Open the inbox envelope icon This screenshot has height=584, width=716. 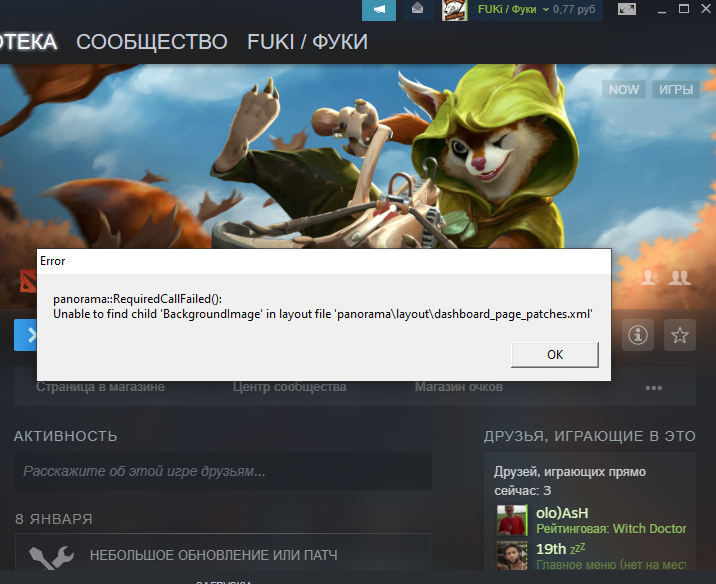point(418,9)
